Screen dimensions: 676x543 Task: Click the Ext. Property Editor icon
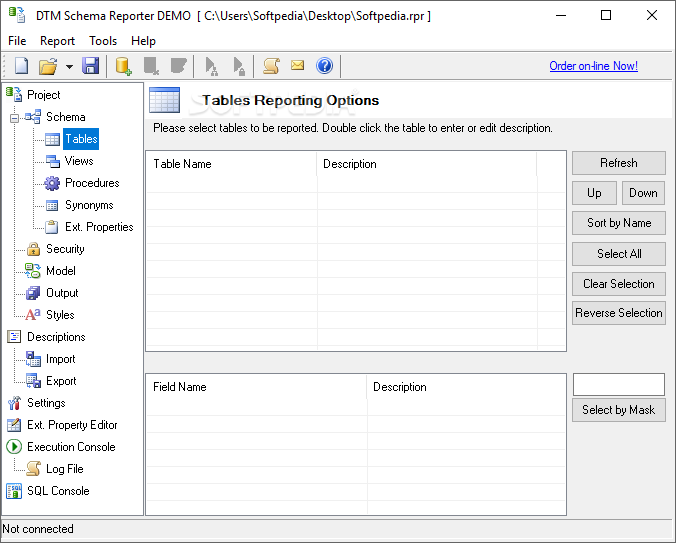click(14, 425)
